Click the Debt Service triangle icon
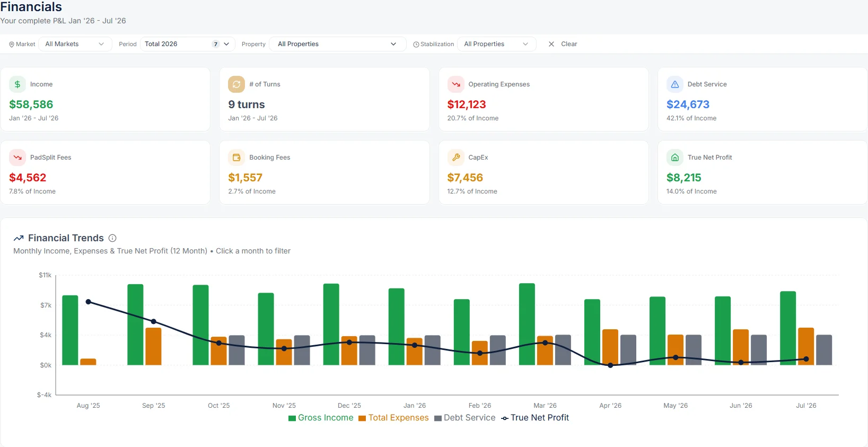Viewport: 868px width, 447px height. [x=675, y=84]
